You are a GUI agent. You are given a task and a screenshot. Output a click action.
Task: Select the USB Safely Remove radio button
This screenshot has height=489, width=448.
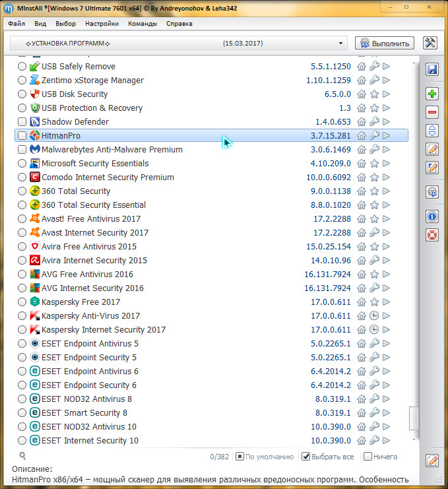22,66
